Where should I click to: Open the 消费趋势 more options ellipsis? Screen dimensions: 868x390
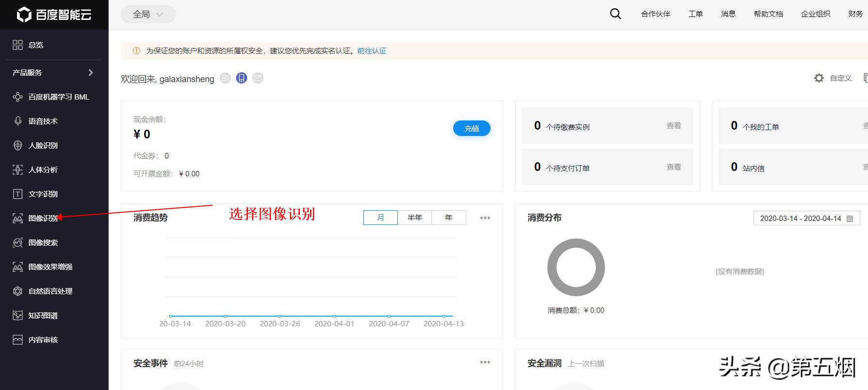click(485, 218)
